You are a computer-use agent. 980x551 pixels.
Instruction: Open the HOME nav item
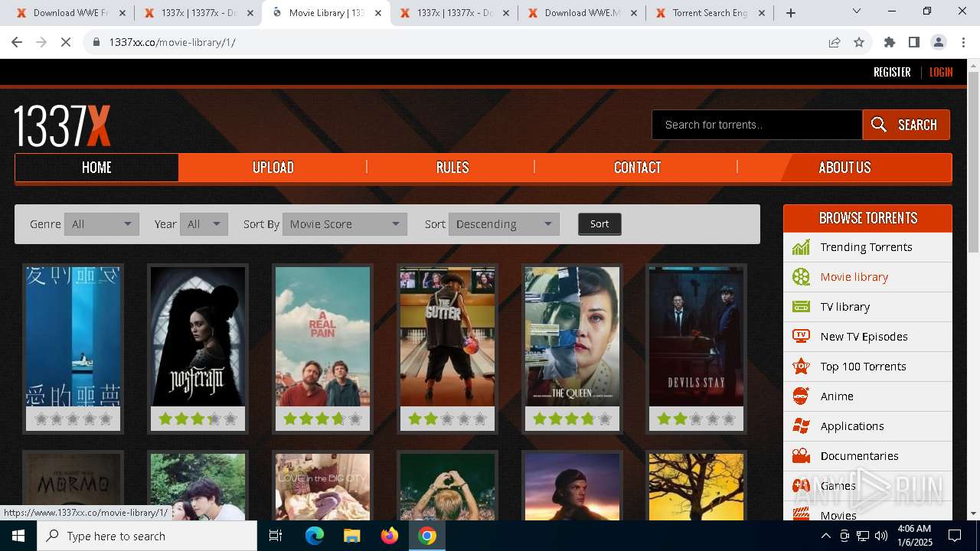(96, 168)
